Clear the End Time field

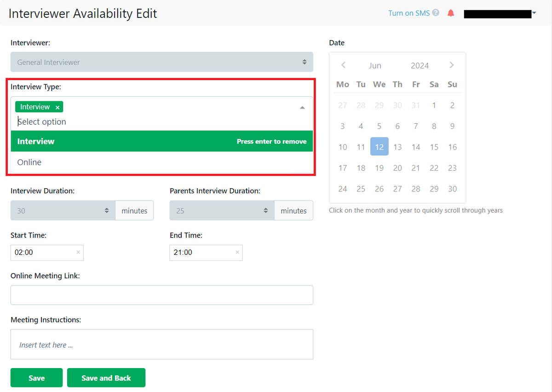[x=237, y=253]
